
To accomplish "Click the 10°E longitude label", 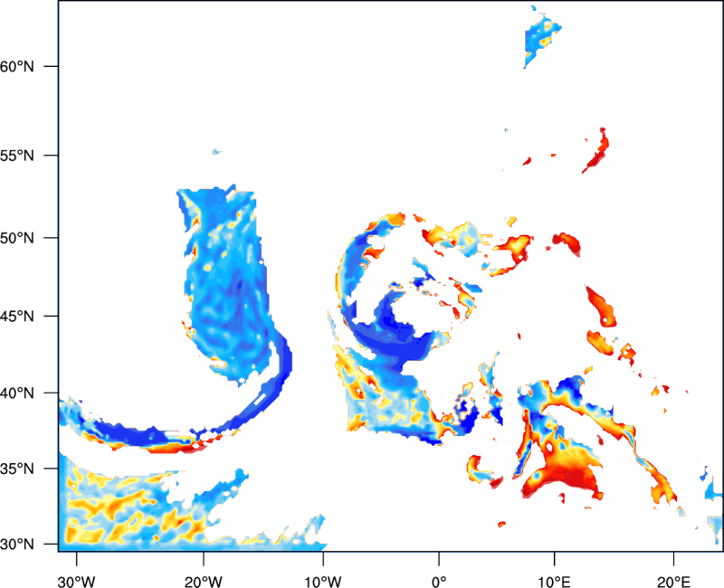I will [x=555, y=582].
